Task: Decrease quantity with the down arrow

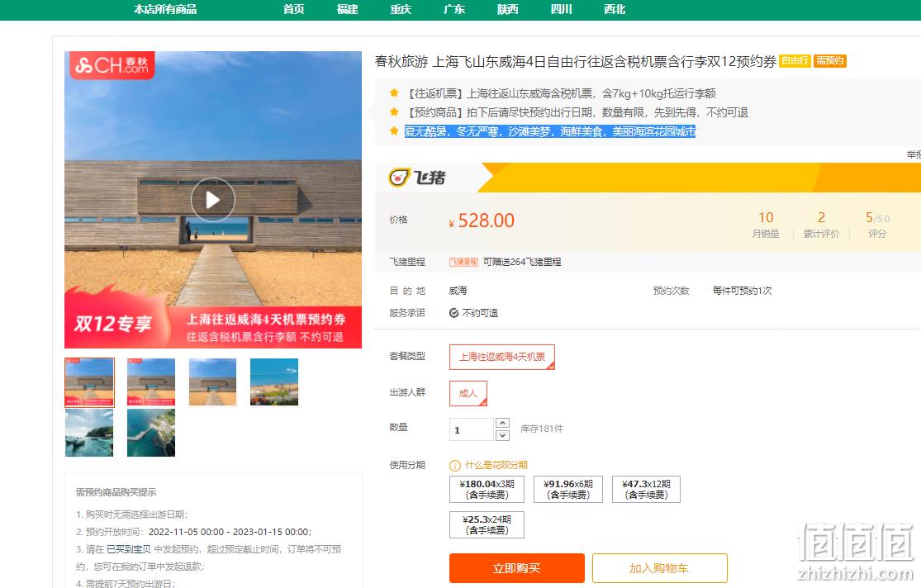Action: pos(502,435)
